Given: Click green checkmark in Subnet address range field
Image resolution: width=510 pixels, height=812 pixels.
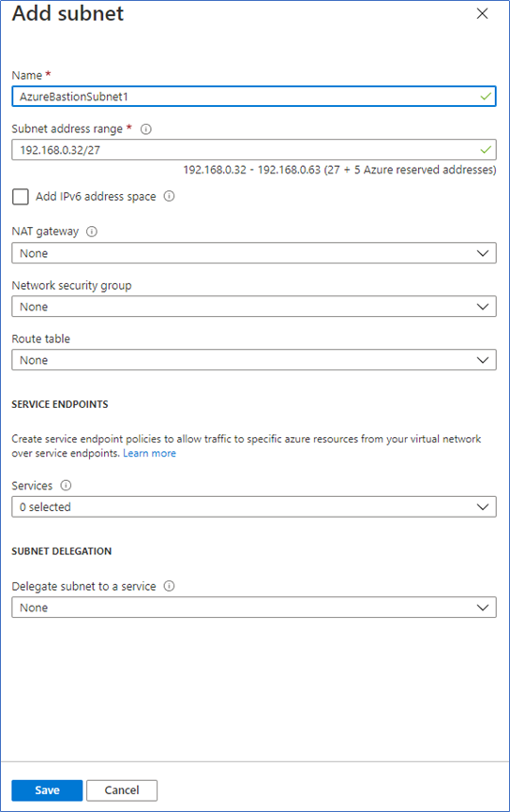Looking at the screenshot, I should (486, 150).
